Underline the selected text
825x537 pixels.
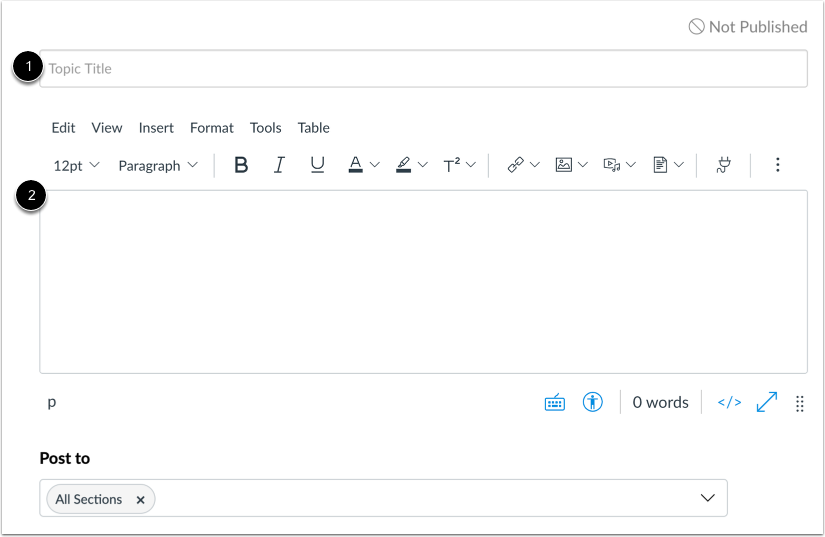[x=317, y=165]
